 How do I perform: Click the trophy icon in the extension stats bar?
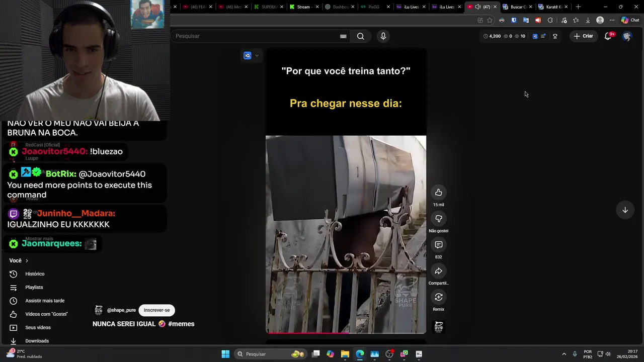555,36
